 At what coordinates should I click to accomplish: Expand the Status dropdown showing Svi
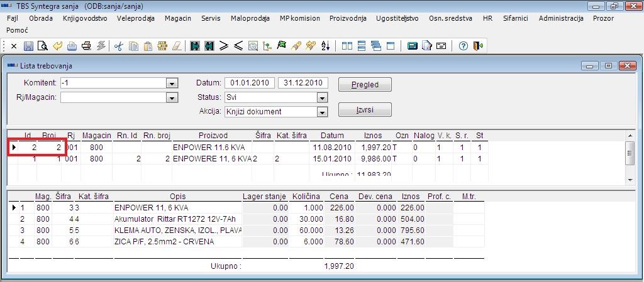322,97
